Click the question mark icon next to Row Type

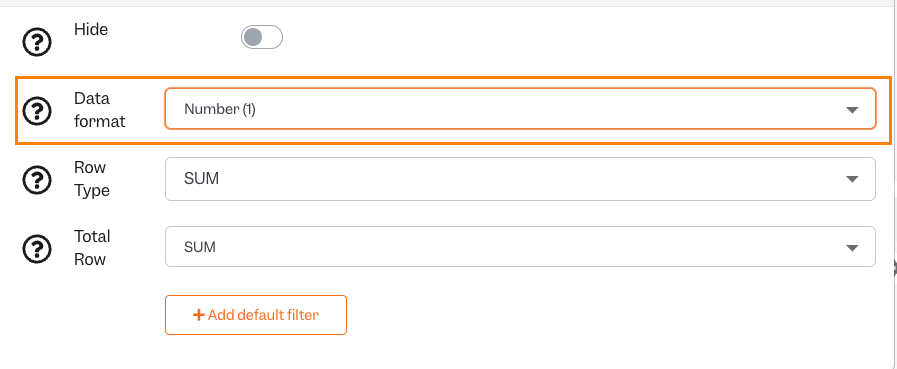tap(37, 180)
